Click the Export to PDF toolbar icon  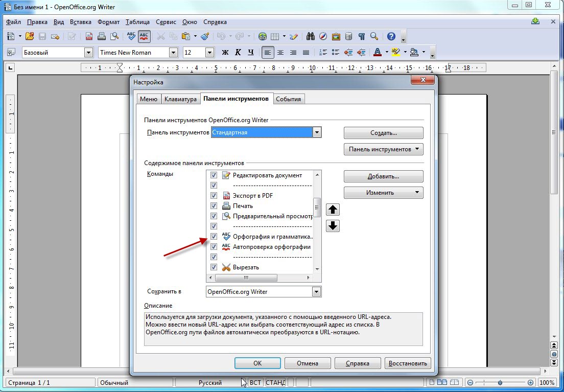89,36
